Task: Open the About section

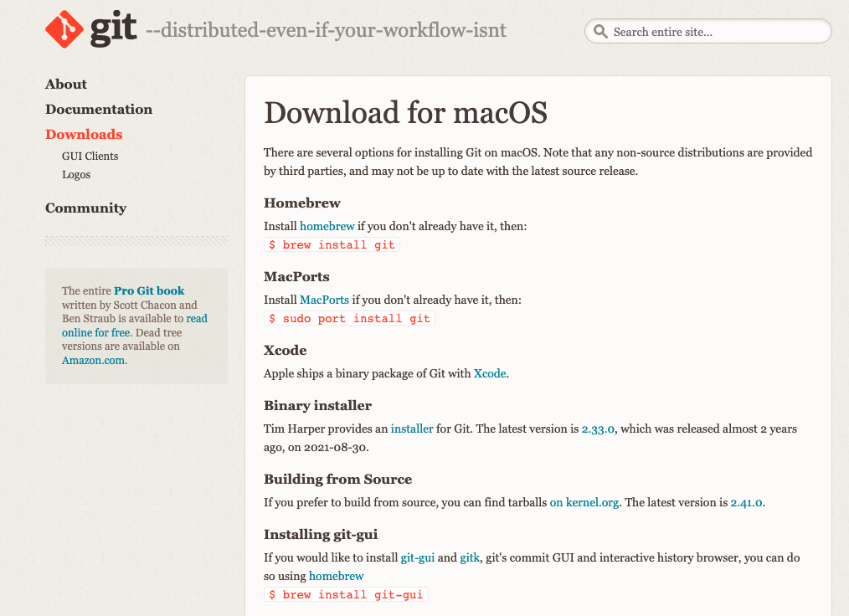Action: click(x=66, y=84)
